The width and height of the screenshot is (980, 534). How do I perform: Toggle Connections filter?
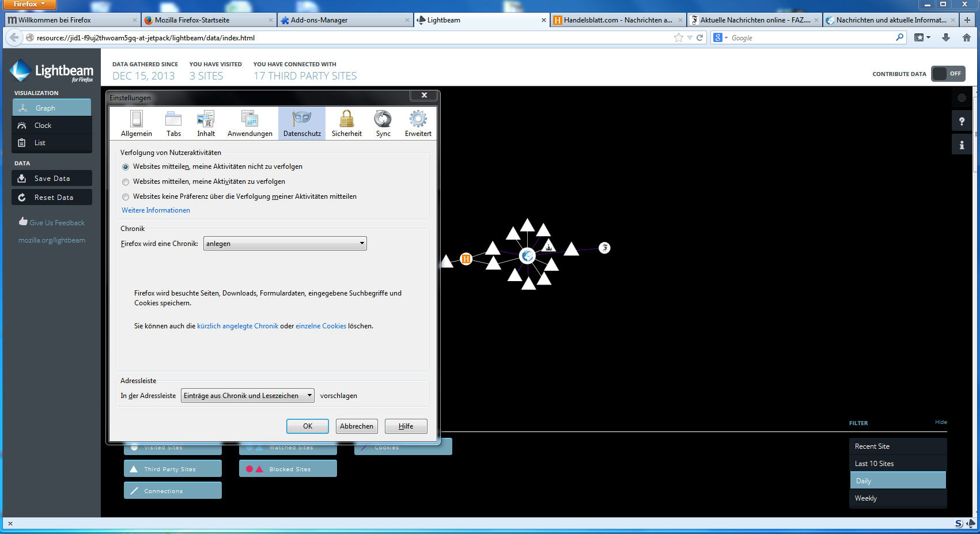pyautogui.click(x=172, y=491)
